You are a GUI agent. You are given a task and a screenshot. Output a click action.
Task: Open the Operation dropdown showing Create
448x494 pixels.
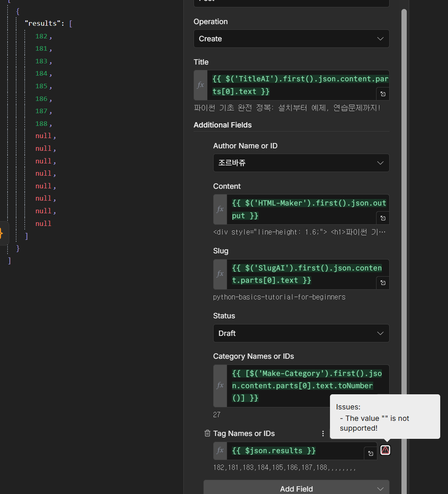coord(291,39)
